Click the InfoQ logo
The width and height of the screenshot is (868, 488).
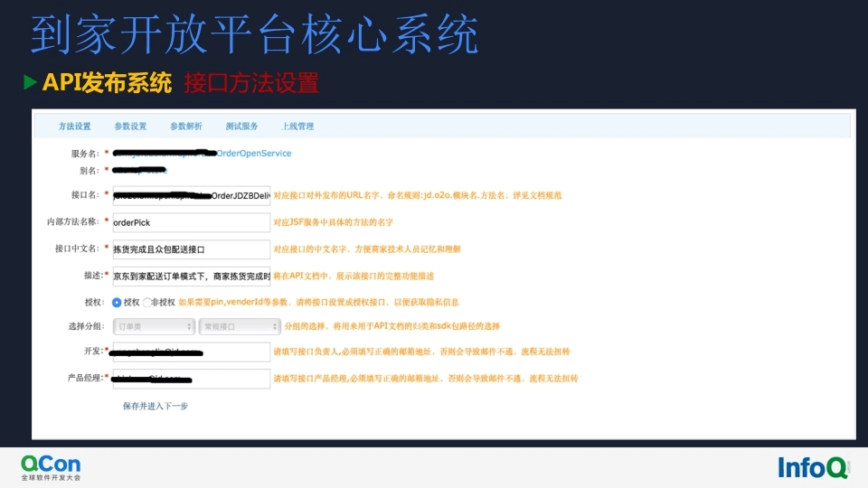[x=813, y=468]
